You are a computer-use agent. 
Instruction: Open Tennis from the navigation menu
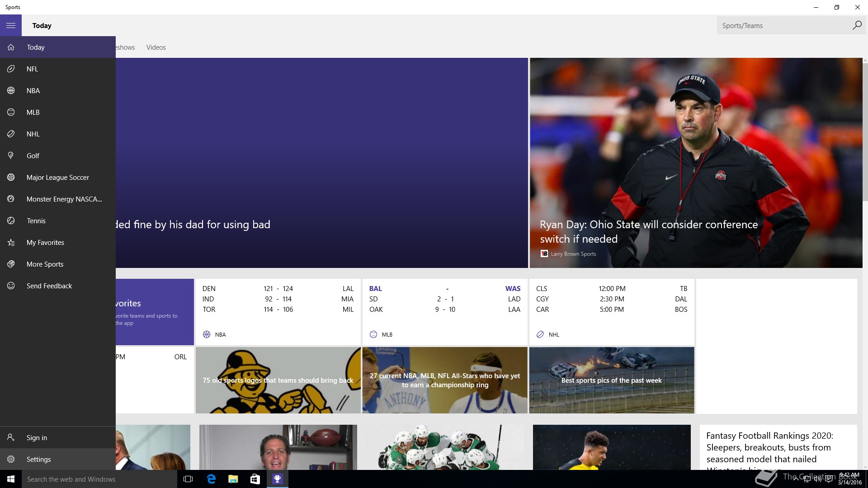coord(58,221)
